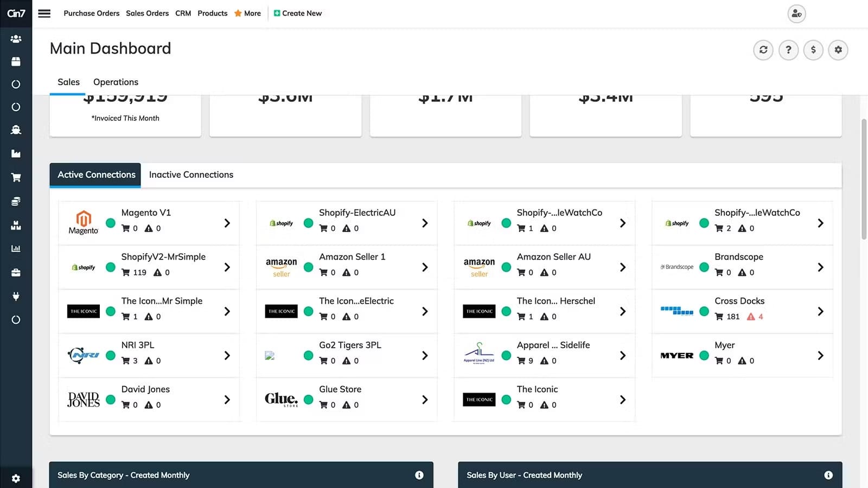The width and height of the screenshot is (868, 488).
Task: Open the Sales By Category info tooltip
Action: (x=419, y=475)
